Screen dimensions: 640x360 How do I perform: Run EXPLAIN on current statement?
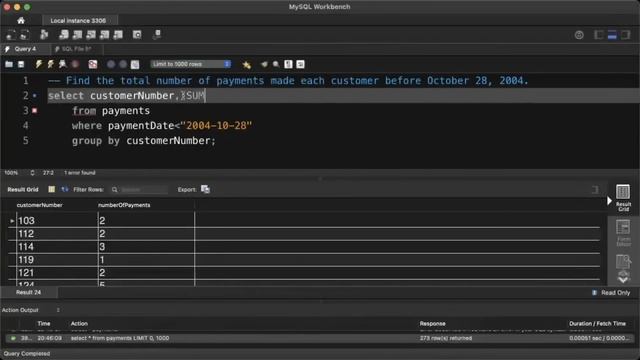[62, 64]
